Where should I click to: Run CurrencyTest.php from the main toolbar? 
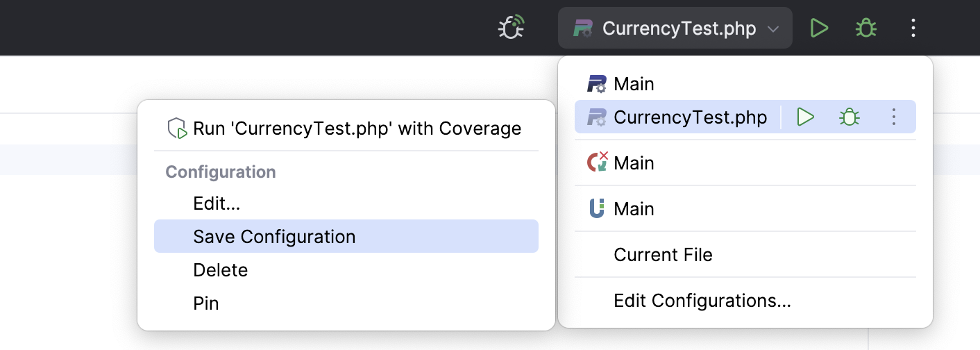[820, 28]
